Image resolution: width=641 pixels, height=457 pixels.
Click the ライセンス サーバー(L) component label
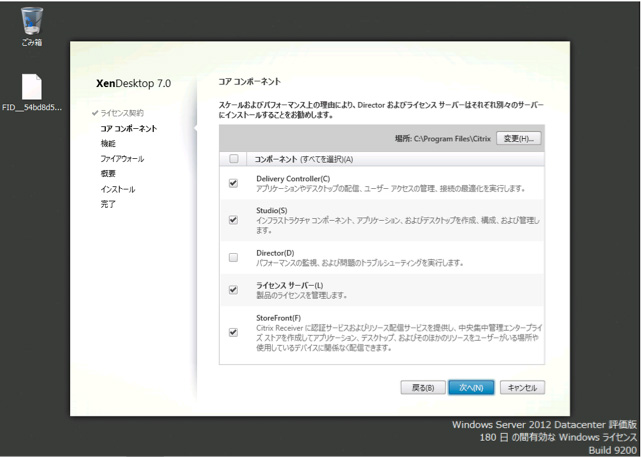tap(289, 285)
